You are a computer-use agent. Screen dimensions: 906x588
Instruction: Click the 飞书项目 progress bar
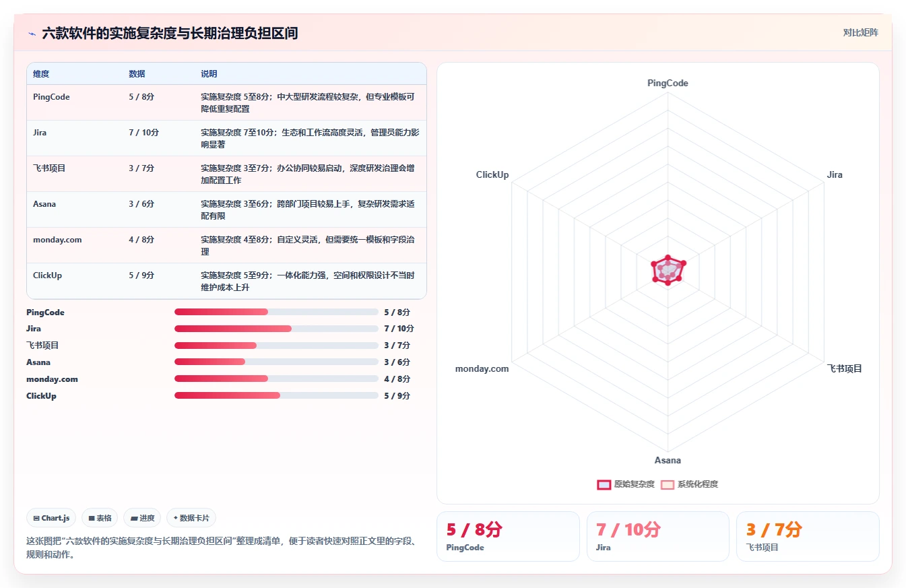coord(276,346)
